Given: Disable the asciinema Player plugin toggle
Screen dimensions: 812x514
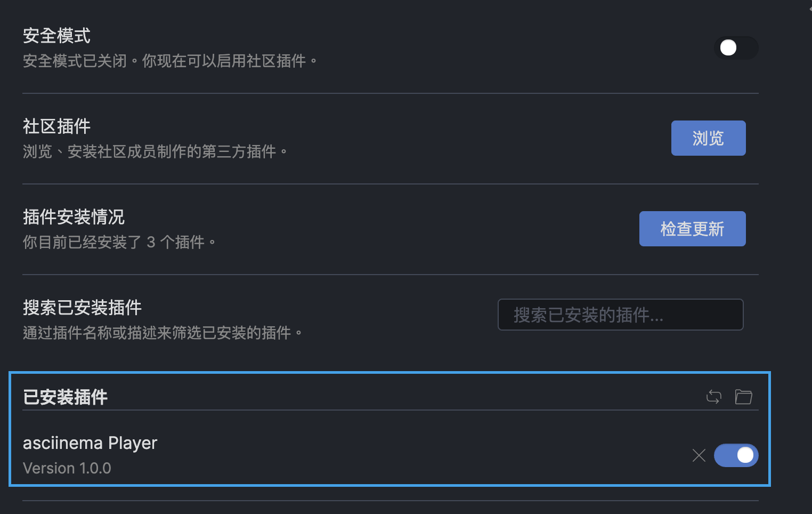Looking at the screenshot, I should pos(736,455).
